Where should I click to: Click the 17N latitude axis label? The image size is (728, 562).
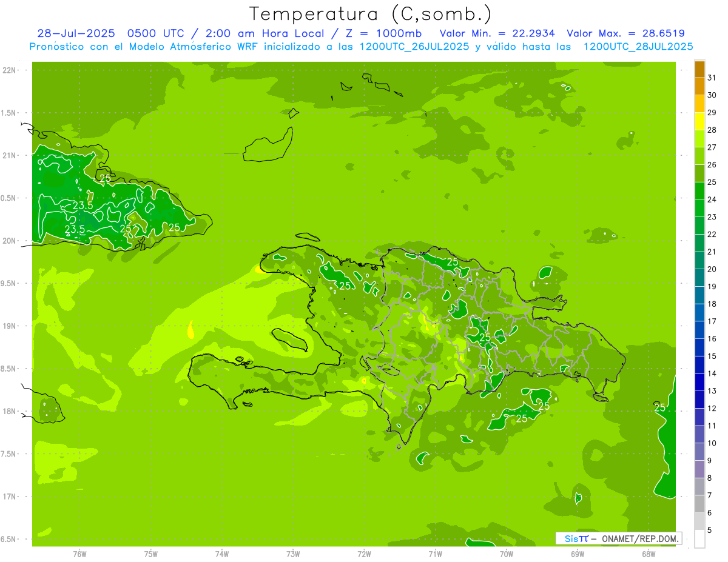(x=10, y=497)
